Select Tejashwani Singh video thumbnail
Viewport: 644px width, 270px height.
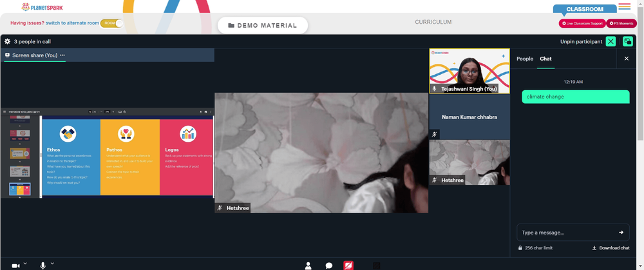coord(469,71)
